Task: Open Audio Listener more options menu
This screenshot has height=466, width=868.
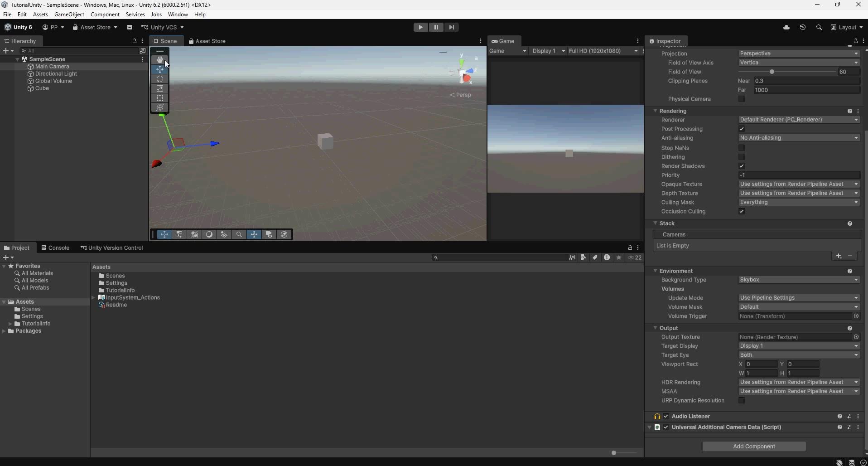Action: (858, 416)
